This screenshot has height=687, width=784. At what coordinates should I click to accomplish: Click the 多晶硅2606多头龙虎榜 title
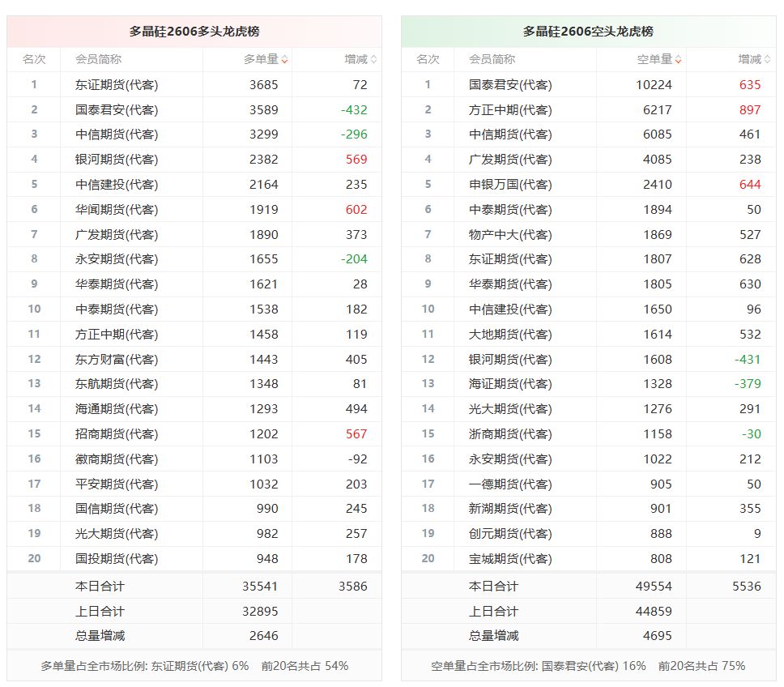click(x=194, y=32)
